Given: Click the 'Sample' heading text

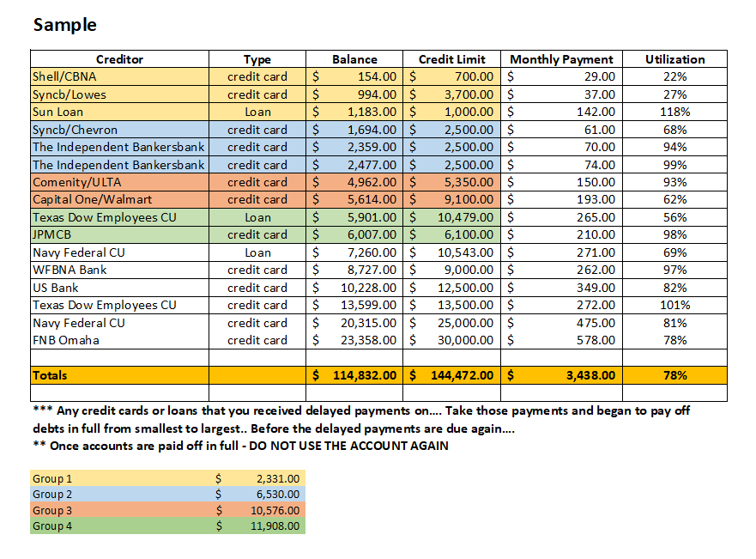Looking at the screenshot, I should pos(64,25).
